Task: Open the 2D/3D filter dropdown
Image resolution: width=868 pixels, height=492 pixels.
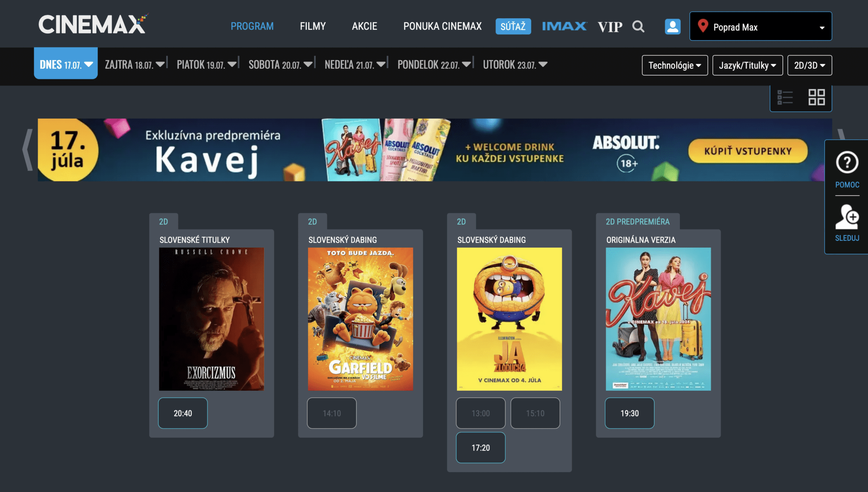Action: click(x=810, y=65)
